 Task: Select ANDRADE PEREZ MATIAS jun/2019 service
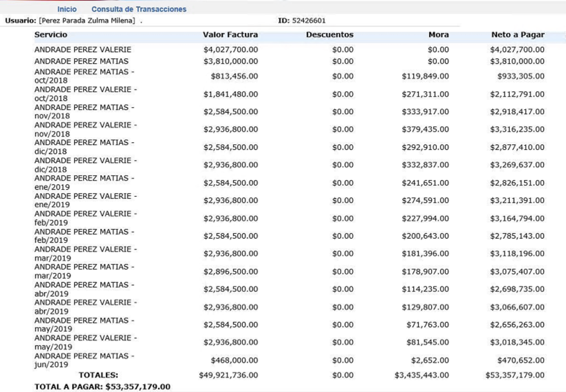click(84, 360)
